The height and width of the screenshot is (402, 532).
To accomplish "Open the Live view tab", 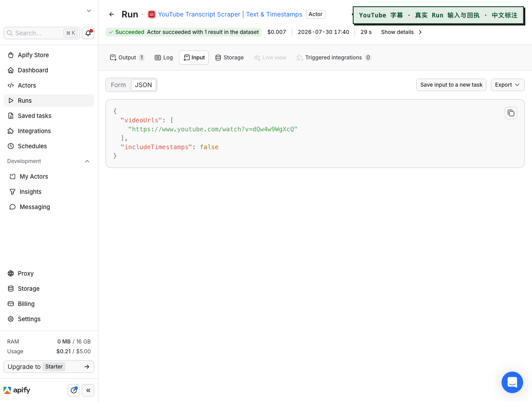I will coord(270,58).
